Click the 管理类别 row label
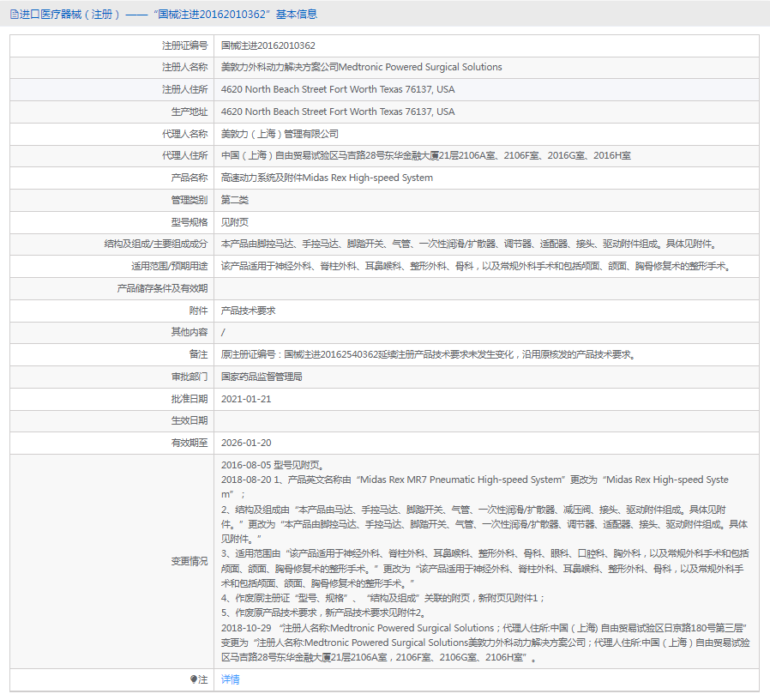770x700 pixels. (189, 200)
